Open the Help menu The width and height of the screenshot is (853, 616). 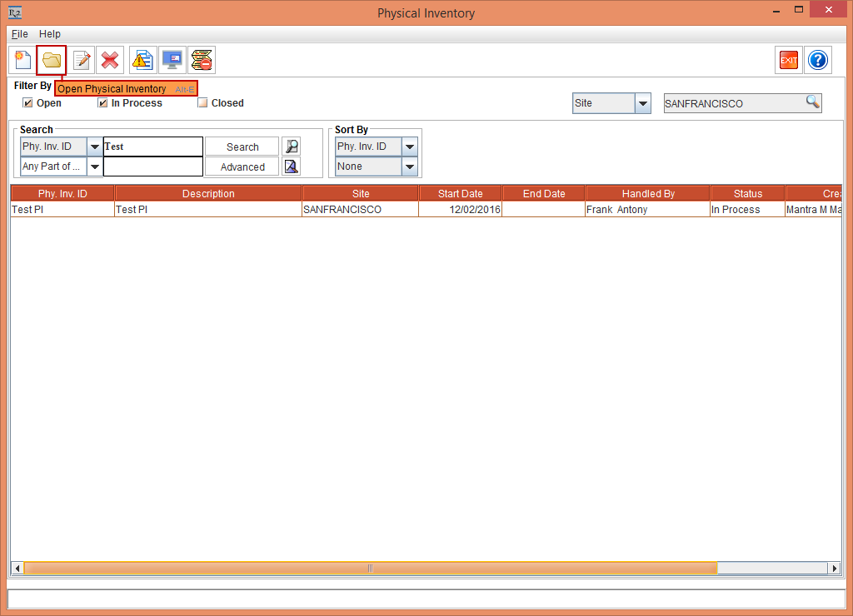coord(50,34)
